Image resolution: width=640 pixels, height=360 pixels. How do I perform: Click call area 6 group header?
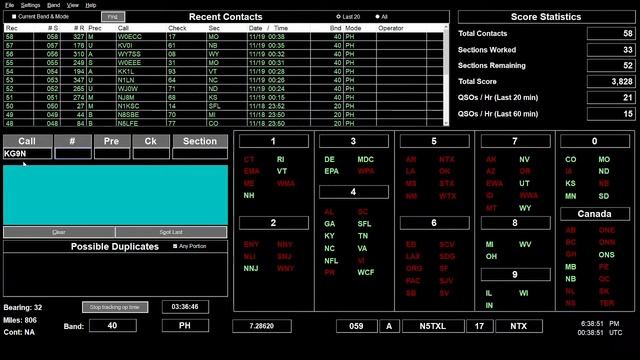coord(434,223)
